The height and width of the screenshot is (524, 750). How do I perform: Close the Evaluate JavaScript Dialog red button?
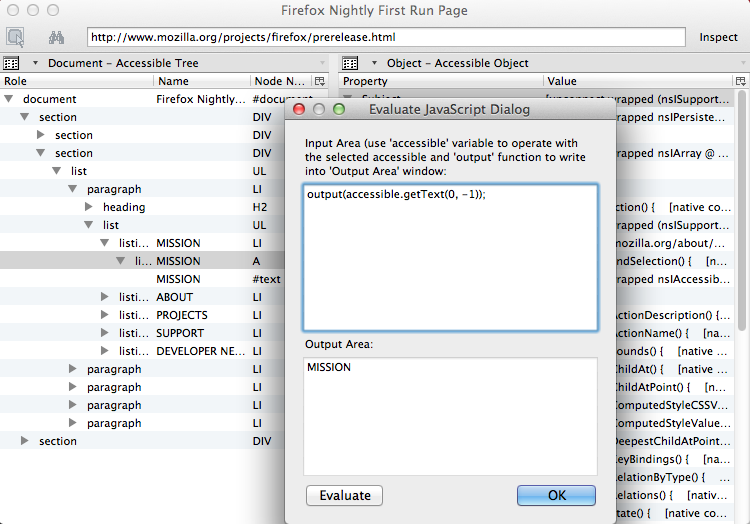coord(299,109)
